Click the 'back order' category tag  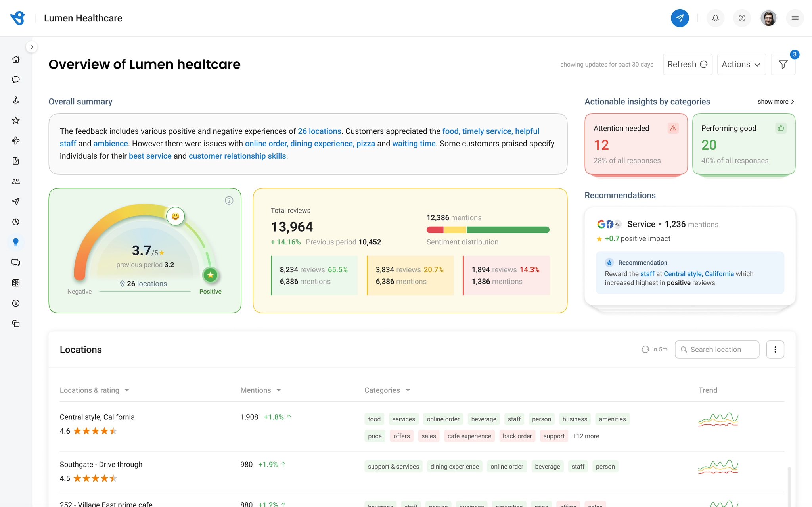click(x=517, y=436)
